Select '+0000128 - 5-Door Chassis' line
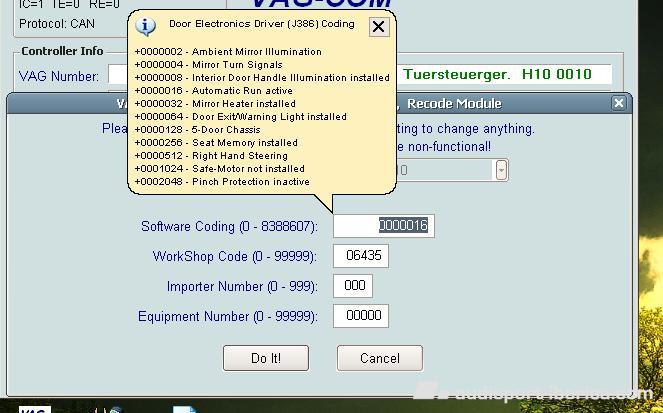663x413 pixels. [197, 130]
